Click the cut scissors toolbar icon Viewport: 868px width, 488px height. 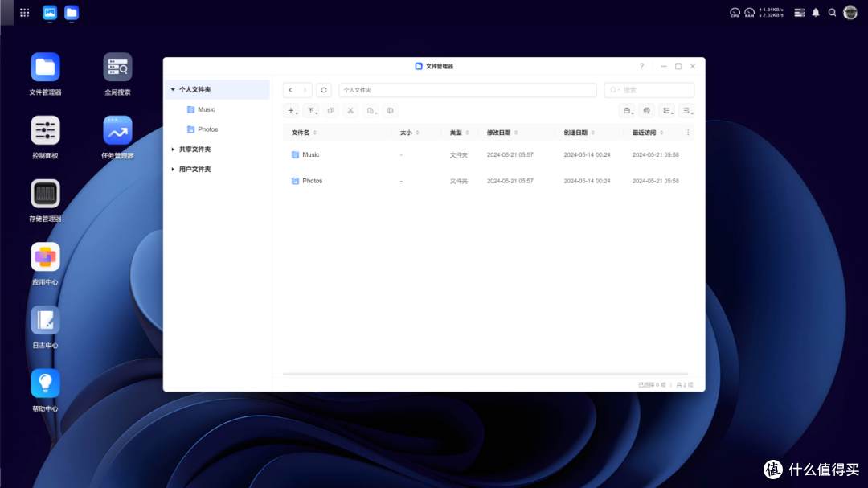(350, 111)
